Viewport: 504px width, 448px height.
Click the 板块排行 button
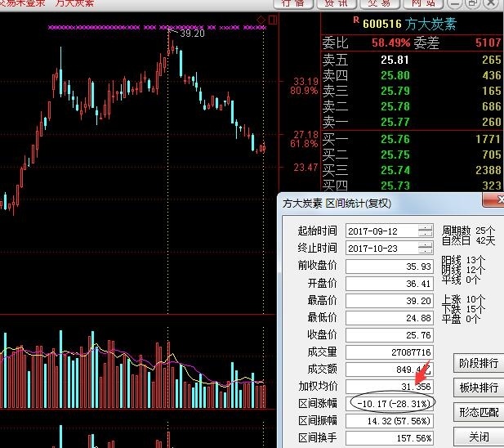[479, 388]
